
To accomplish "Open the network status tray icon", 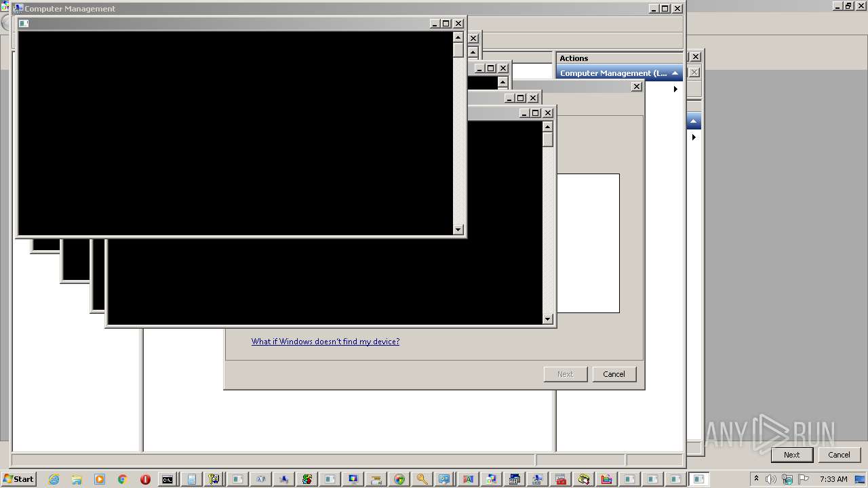I will point(787,479).
